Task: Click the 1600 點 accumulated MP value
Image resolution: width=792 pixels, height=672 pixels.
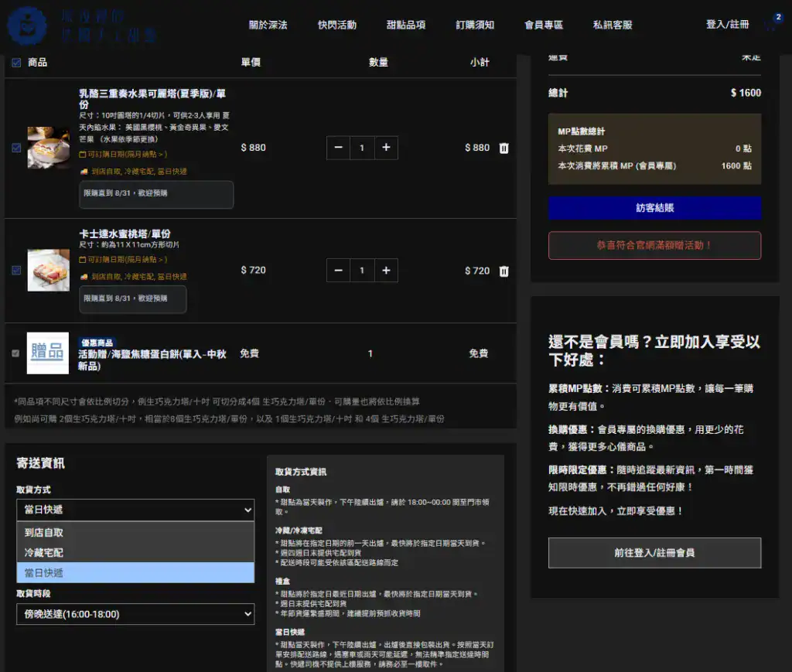Action: [x=736, y=165]
